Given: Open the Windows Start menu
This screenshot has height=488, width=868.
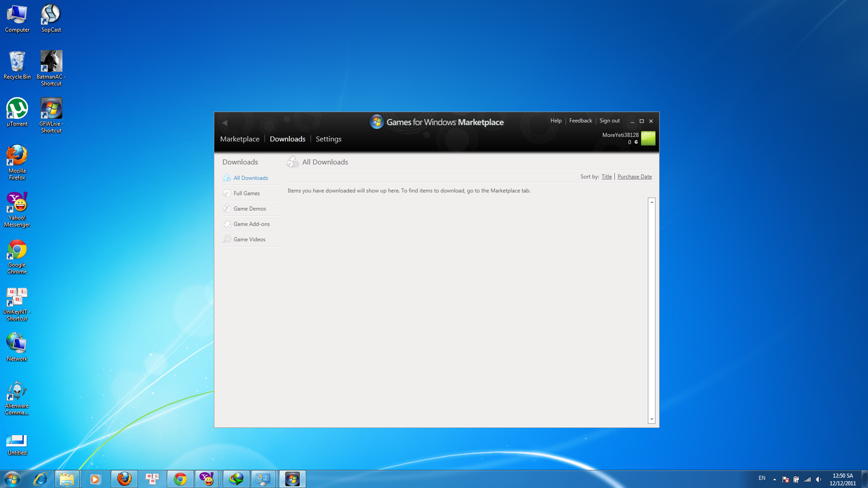Looking at the screenshot, I should [x=12, y=479].
